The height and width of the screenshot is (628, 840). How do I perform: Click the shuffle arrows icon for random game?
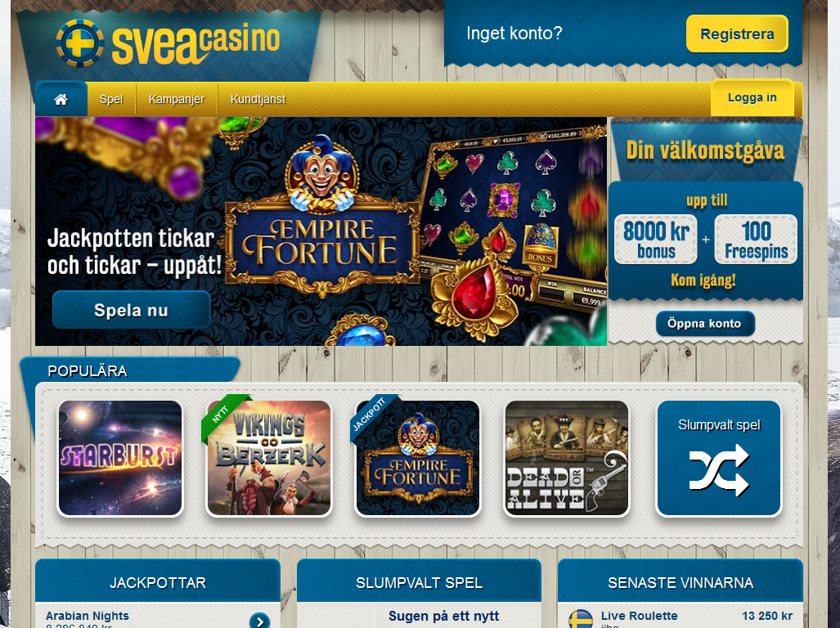[719, 471]
